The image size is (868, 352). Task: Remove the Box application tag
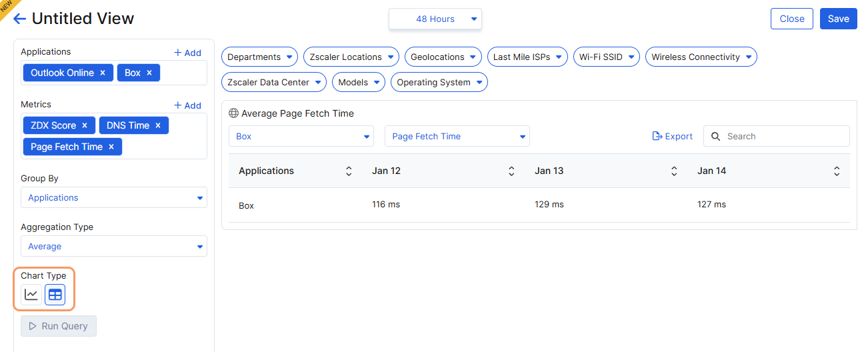point(149,73)
